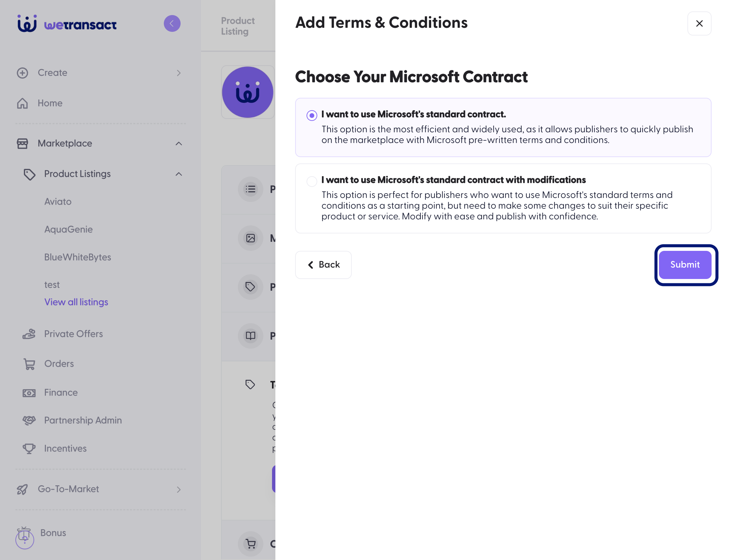Click the purple product logo thumbnail
The width and height of the screenshot is (731, 560).
(248, 92)
